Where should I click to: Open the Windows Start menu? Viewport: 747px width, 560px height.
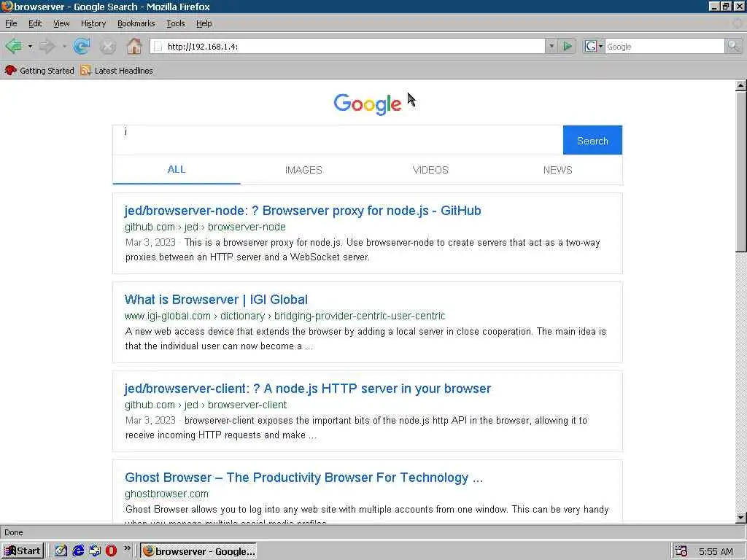tap(23, 551)
